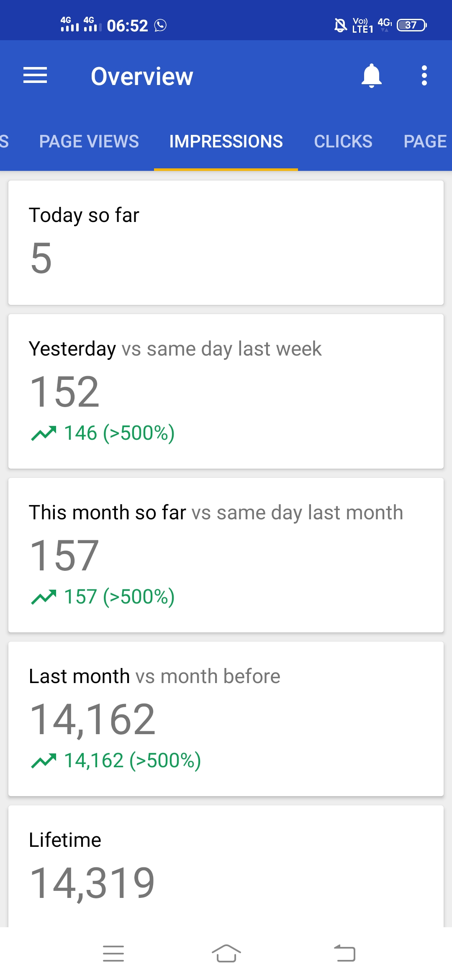Open the hamburger navigation menu
Screen dimensions: 452x980
pos(35,75)
